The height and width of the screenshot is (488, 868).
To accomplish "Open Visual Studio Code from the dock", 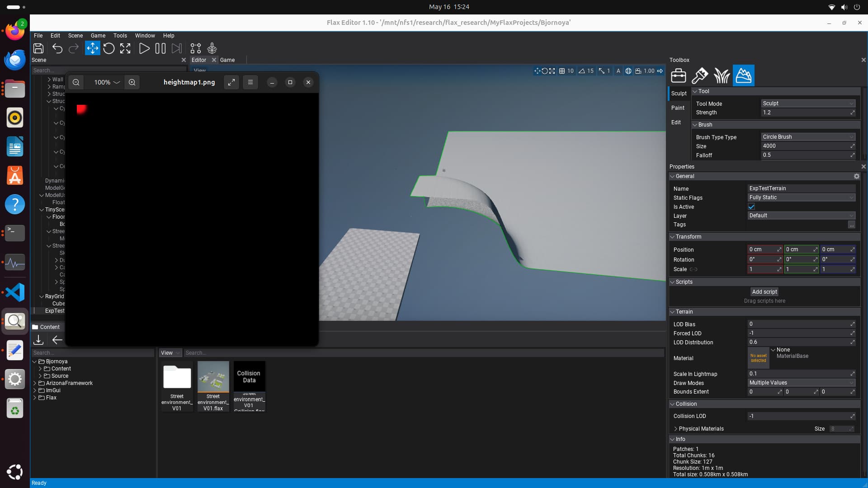I will 15,292.
